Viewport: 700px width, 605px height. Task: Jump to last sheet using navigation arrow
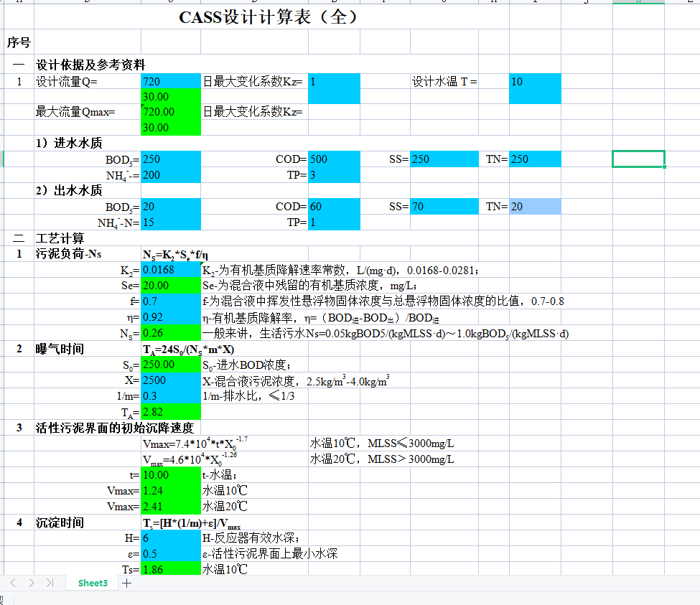[x=50, y=583]
